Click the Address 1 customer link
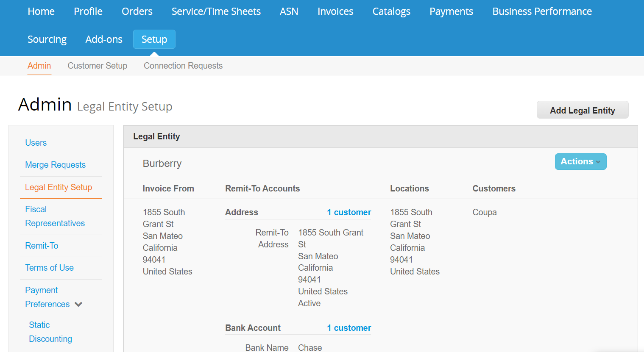Screen dimensions: 644x352 coord(349,212)
